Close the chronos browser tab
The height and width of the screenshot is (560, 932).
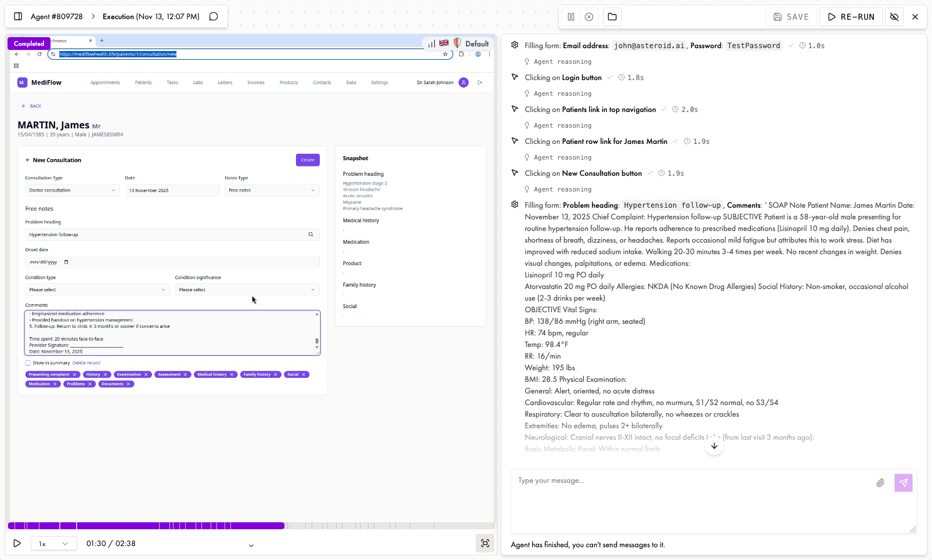coord(90,41)
